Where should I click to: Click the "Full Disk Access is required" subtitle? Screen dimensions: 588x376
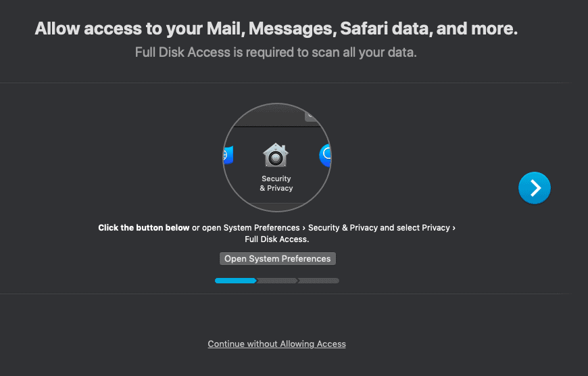(x=276, y=52)
